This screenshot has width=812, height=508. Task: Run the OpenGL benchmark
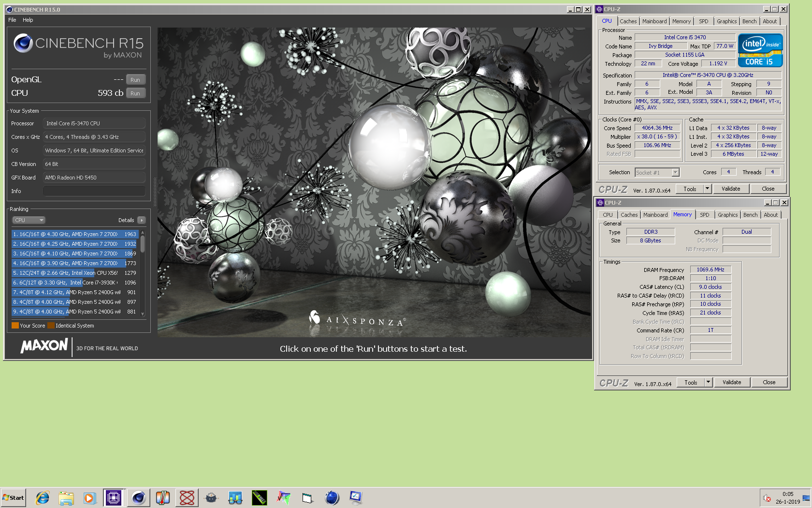(x=135, y=80)
